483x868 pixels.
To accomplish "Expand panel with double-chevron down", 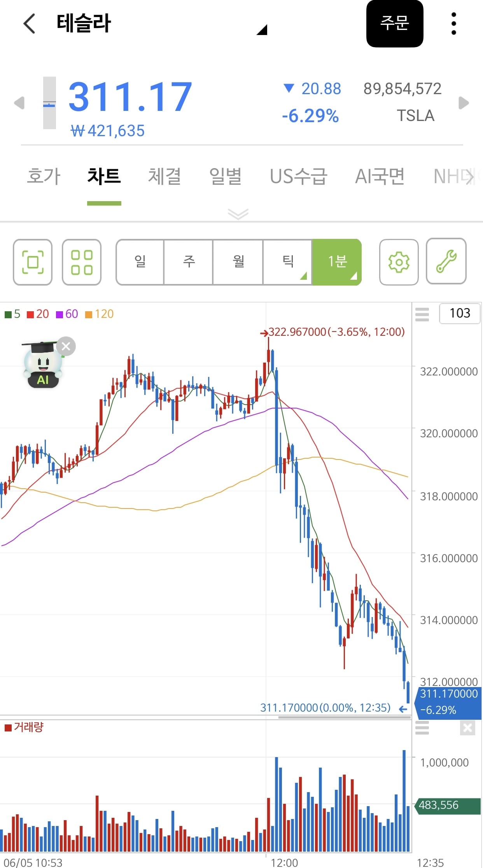I will pos(238,214).
